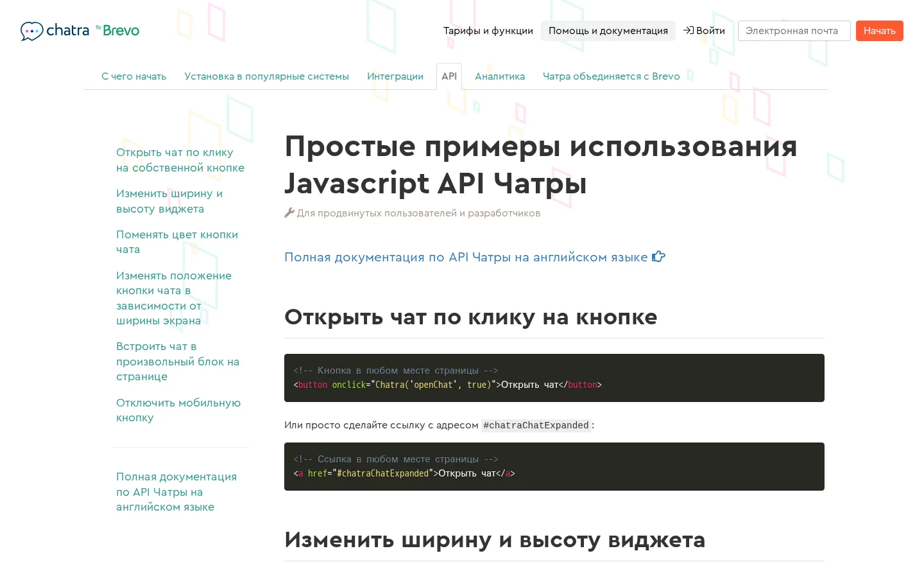
Task: Click the Кнопка в любом месте comment
Action: (395, 371)
